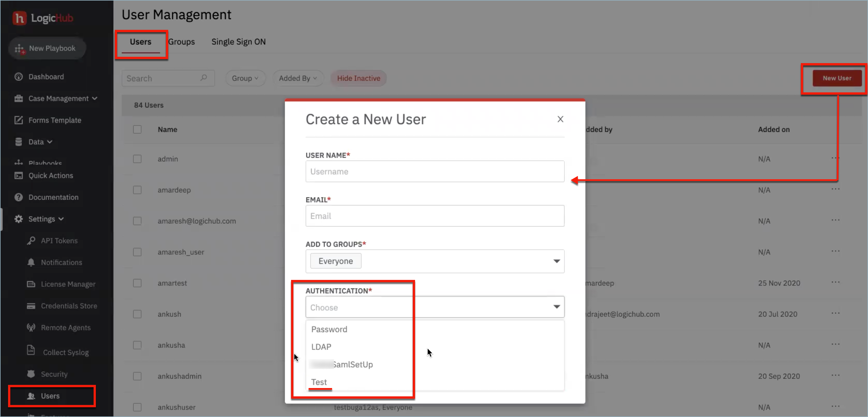Viewport: 868px width, 417px height.
Task: Open row actions menu for ankushadmin
Action: (x=835, y=375)
